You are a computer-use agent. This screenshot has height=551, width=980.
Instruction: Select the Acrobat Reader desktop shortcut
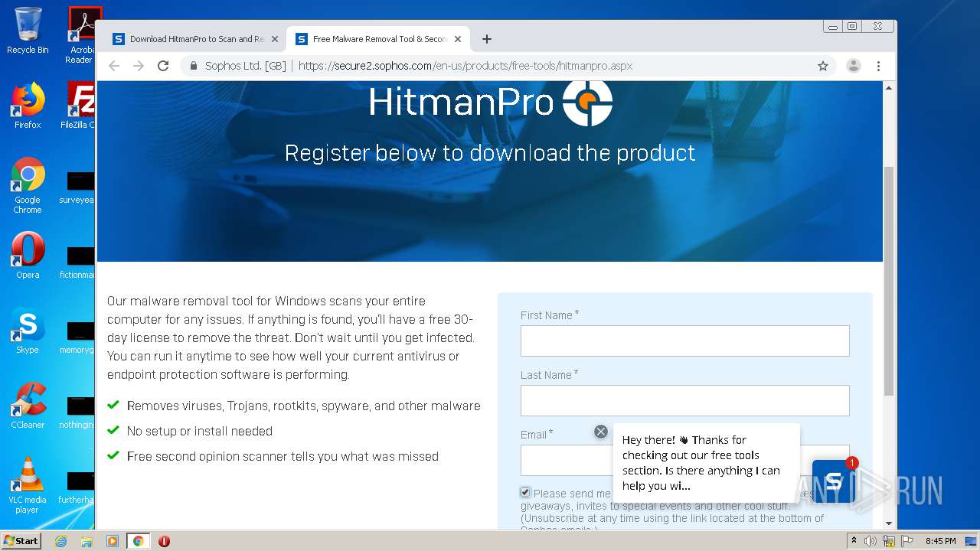[81, 34]
